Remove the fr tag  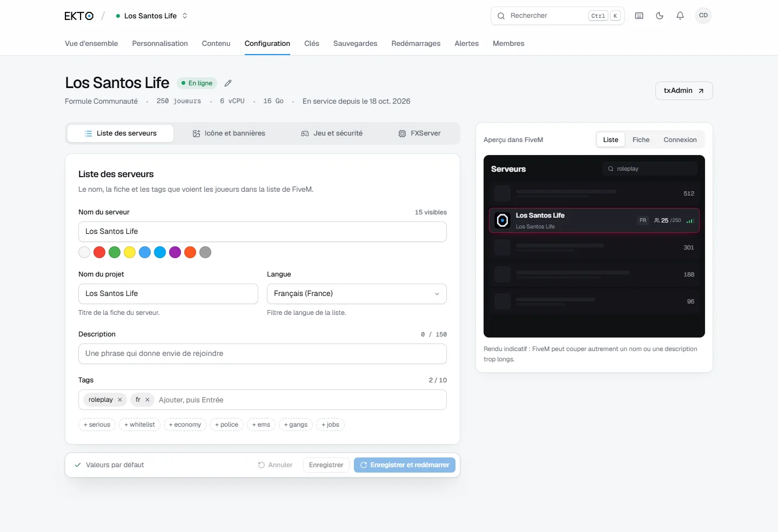pos(147,400)
